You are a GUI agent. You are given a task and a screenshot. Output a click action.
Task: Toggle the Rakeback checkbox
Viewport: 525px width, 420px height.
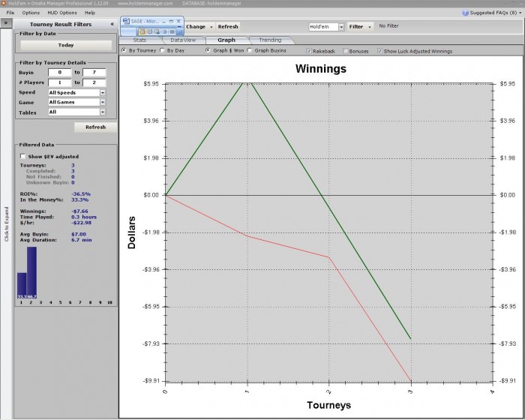coord(309,51)
